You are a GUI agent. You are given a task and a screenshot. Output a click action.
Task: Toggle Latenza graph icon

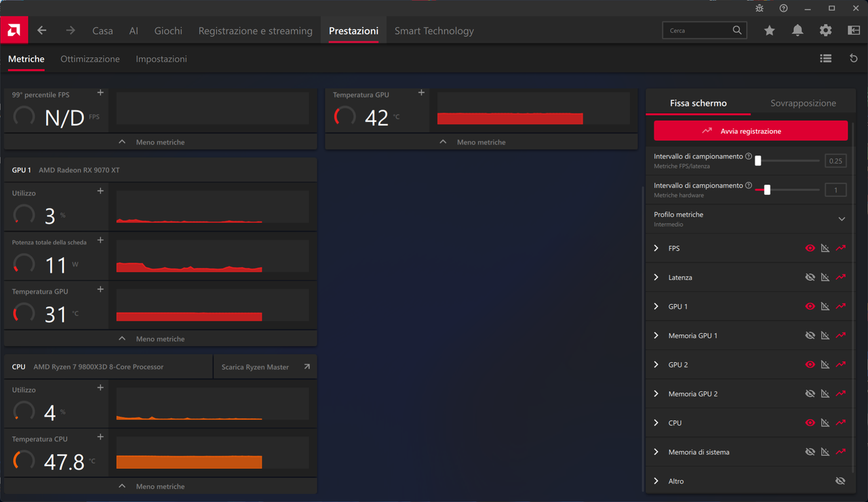(825, 278)
